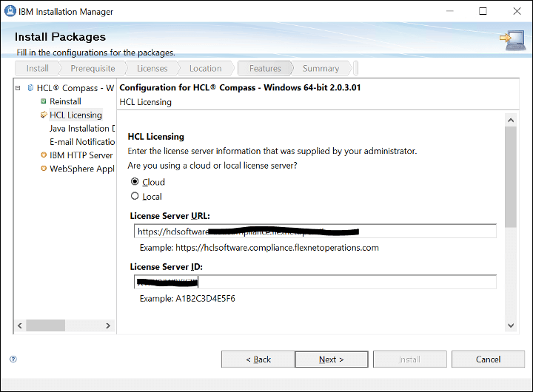533x392 pixels.
Task: Click the IBM Installation Manager title icon
Action: (x=10, y=11)
